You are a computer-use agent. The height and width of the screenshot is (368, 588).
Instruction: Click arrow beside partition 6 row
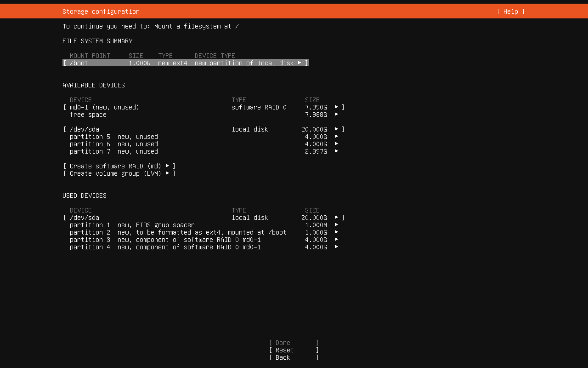[x=336, y=144]
